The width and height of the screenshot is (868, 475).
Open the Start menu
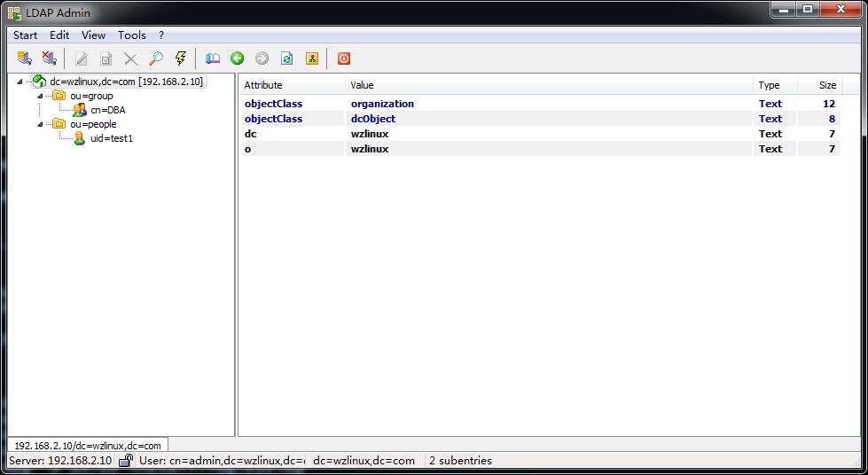[x=26, y=35]
